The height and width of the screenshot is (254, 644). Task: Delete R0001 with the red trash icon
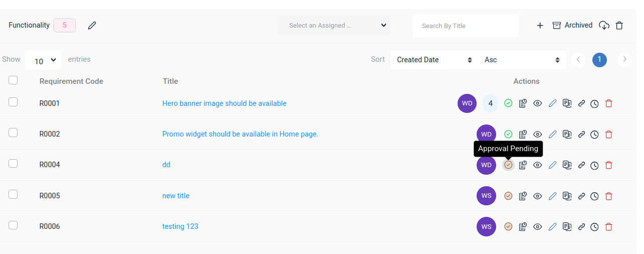609,103
